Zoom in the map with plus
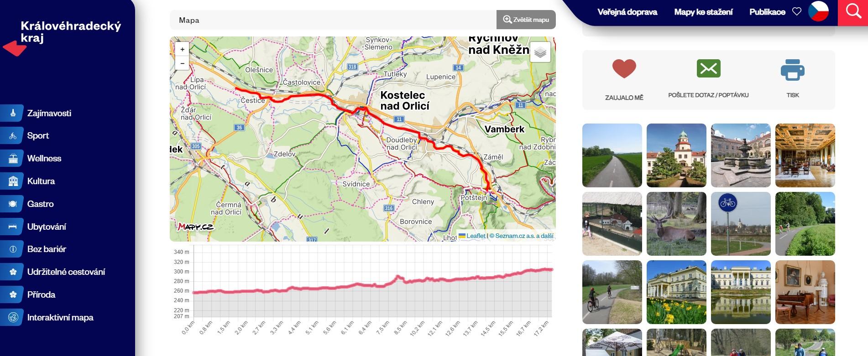 point(182,49)
